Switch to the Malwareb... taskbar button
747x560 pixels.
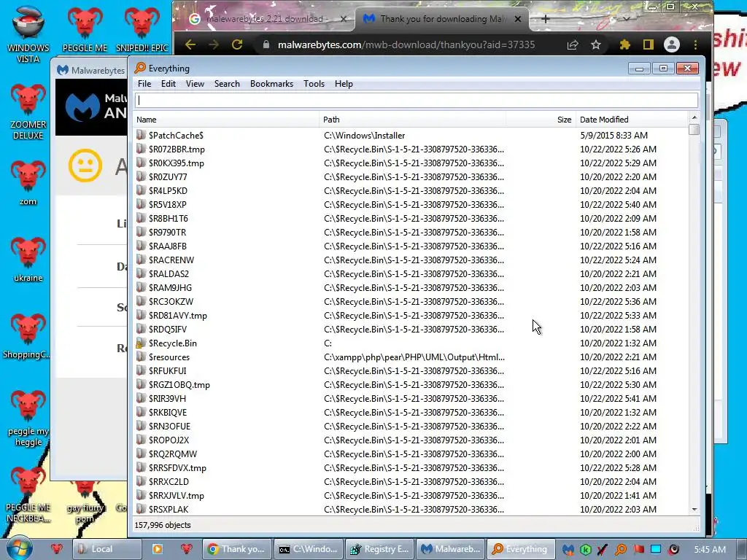pyautogui.click(x=450, y=549)
